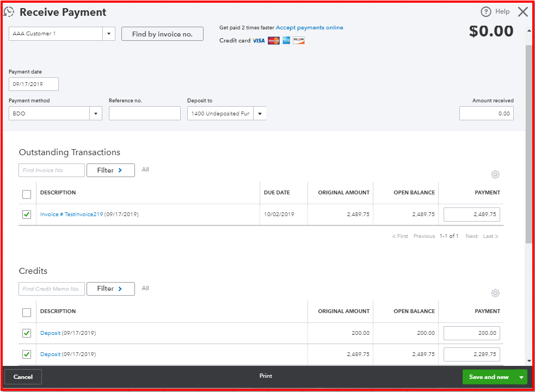The width and height of the screenshot is (535, 392).
Task: Click Next in the pagination
Action: [471, 236]
